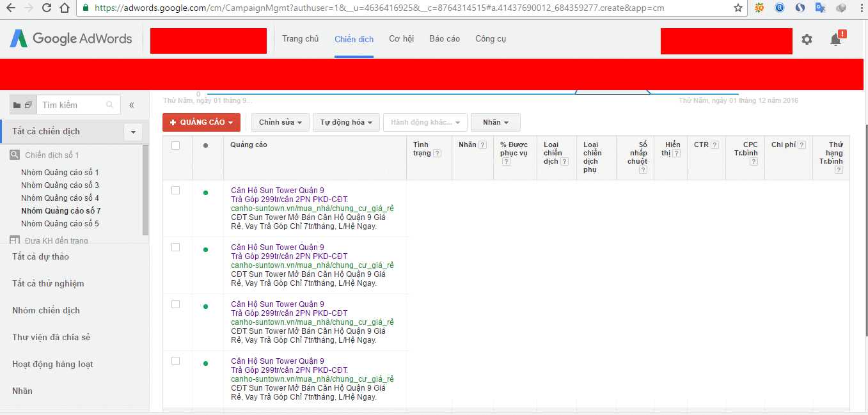Viewport: 868px width, 415px height.
Task: Click the browser address bar URL
Action: coord(379,8)
